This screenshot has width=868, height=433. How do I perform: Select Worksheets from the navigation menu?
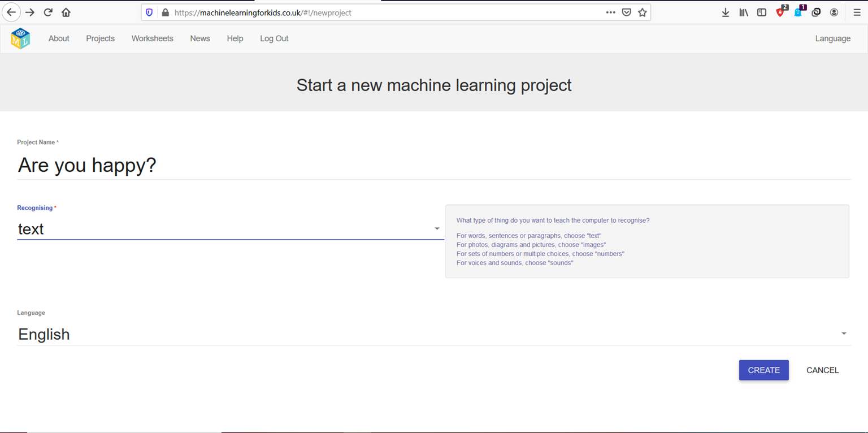(152, 38)
